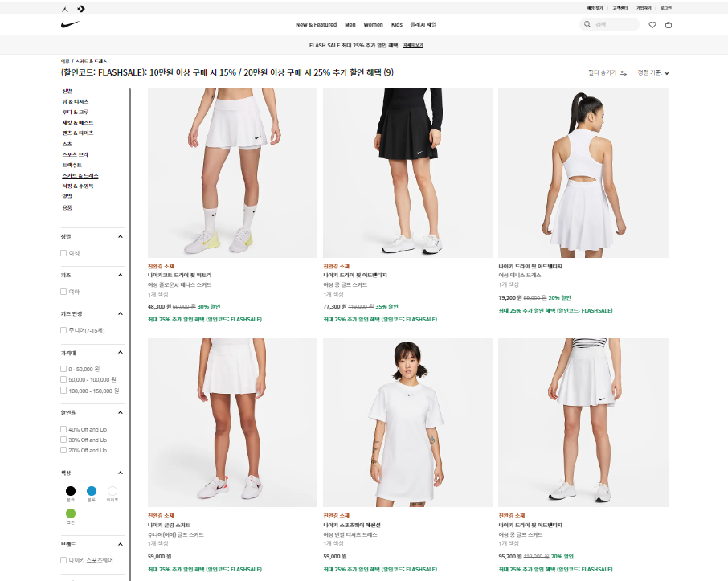Open the favorites heart icon
This screenshot has height=581, width=728.
point(652,25)
